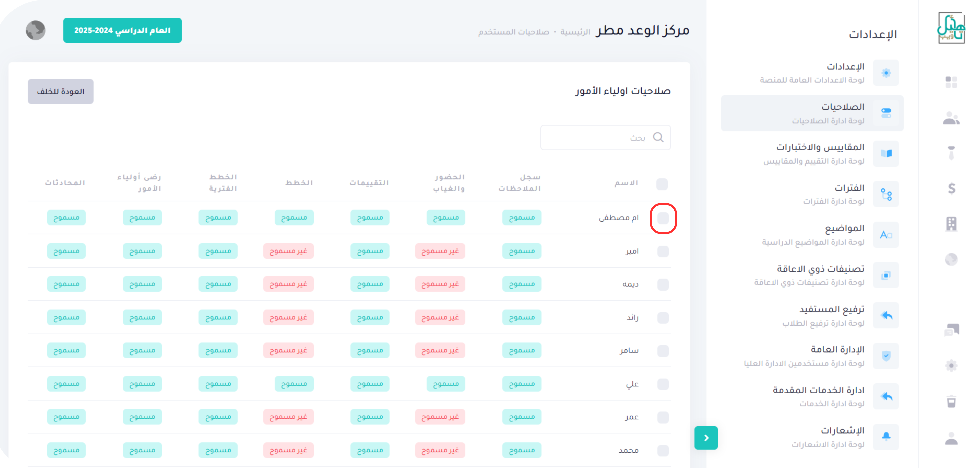
Task: Open the users group icon in the far-right rail
Action: pos(951,118)
